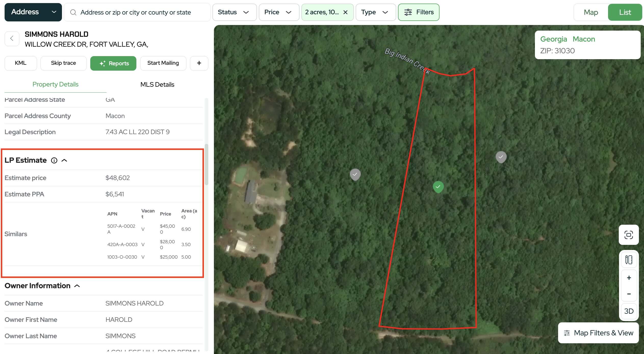Click the Skip trace button
The image size is (644, 354).
(x=63, y=63)
